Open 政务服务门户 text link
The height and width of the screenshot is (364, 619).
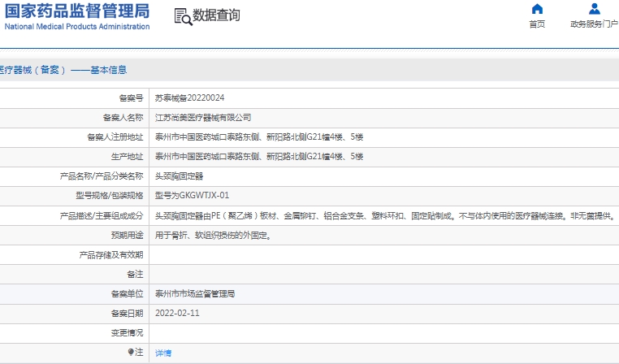(594, 24)
